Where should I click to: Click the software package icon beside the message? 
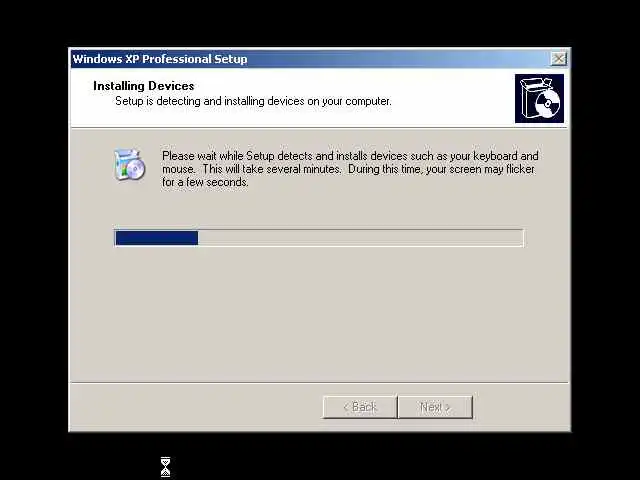(129, 164)
